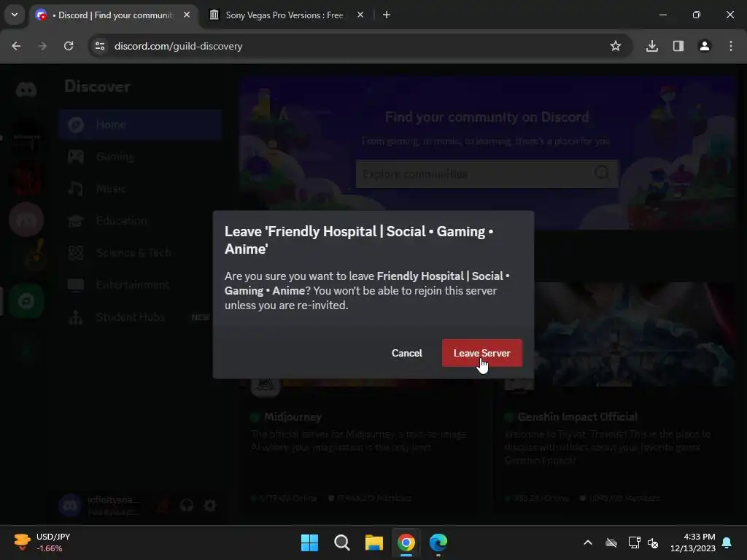Open Discord User Settings gear
This screenshot has height=560, width=747.
(209, 505)
